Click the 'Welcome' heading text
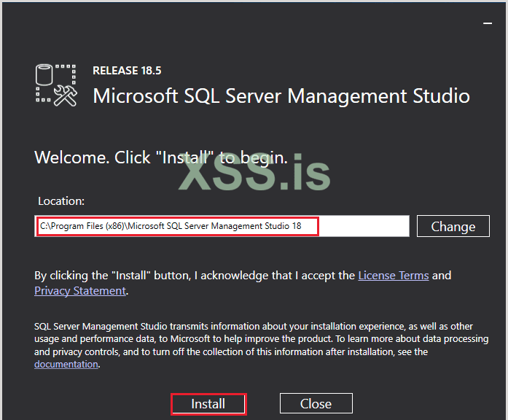Image resolution: width=508 pixels, height=420 pixels. click(71, 157)
